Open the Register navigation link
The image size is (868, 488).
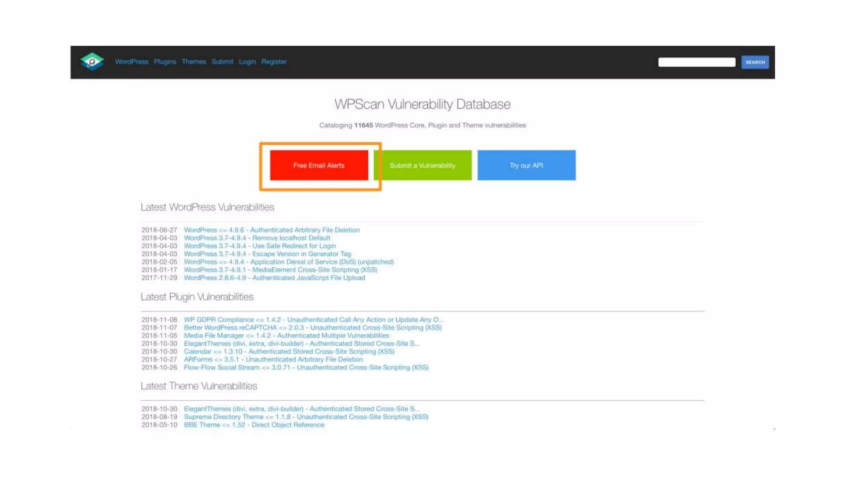[x=274, y=62]
